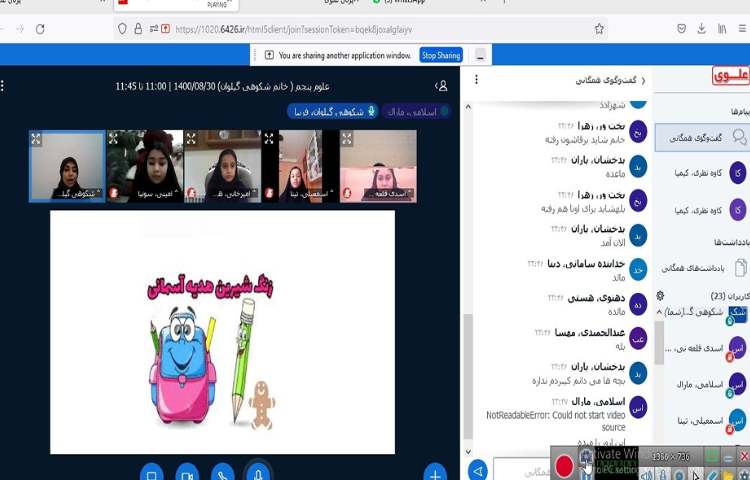
Task: Toggle the webcam sharing button
Action: [x=187, y=472]
